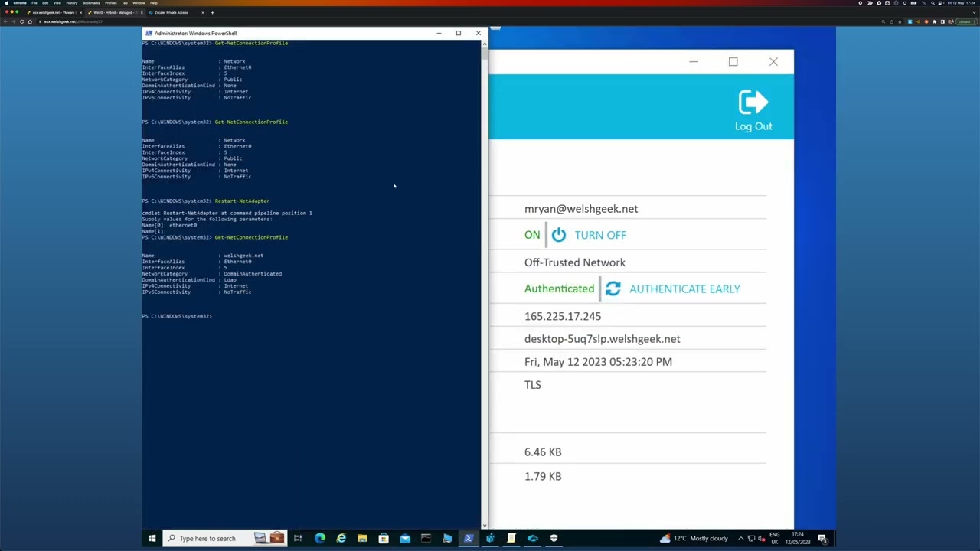Screen dimensions: 980x551
Task: Open the taskbar clock showing 17:24
Action: 799,538
